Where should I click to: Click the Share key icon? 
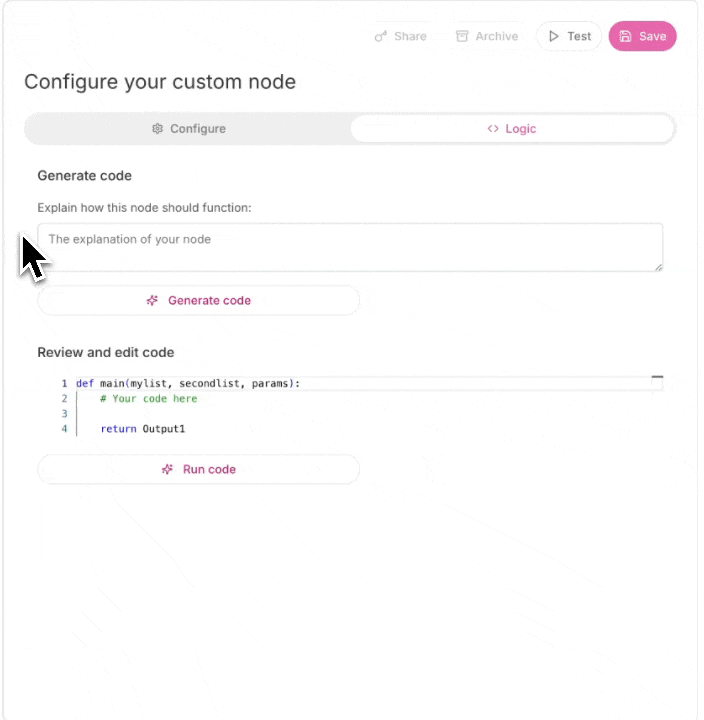(x=381, y=36)
